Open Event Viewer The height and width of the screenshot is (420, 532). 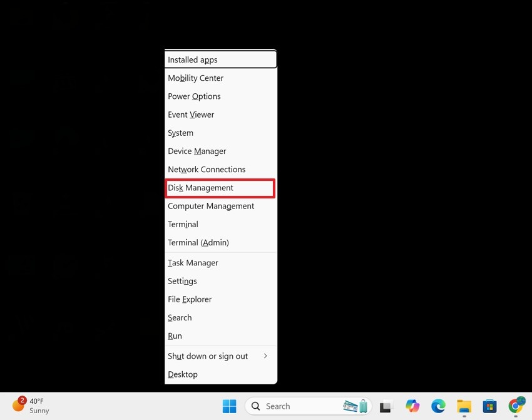191,115
